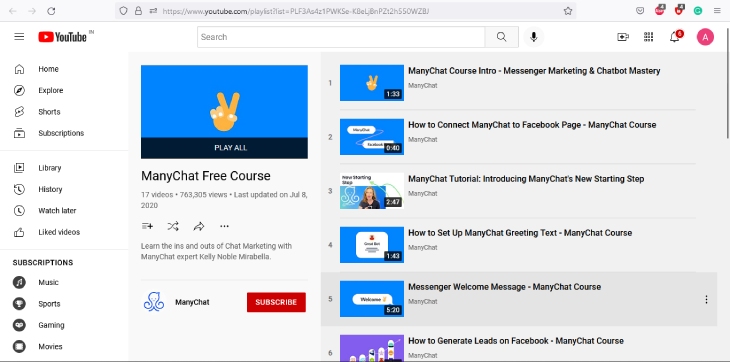Open more actions for Messenger Welcome Message video

tap(706, 299)
